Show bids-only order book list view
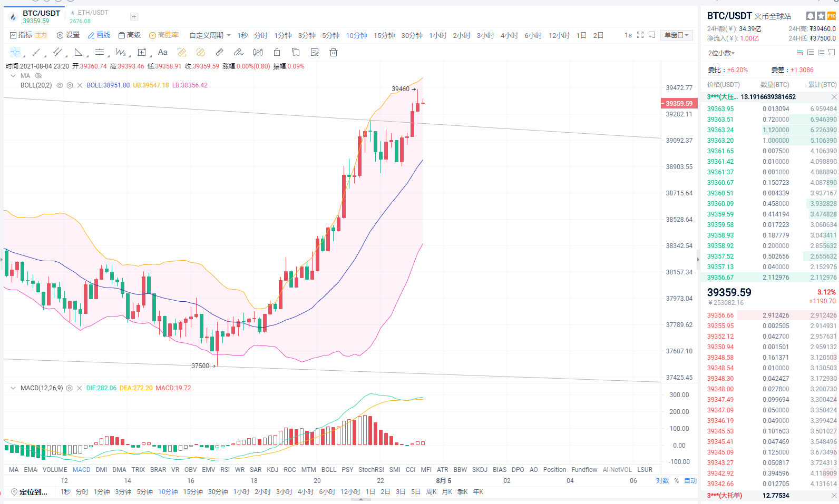839x504 pixels. pos(821,53)
